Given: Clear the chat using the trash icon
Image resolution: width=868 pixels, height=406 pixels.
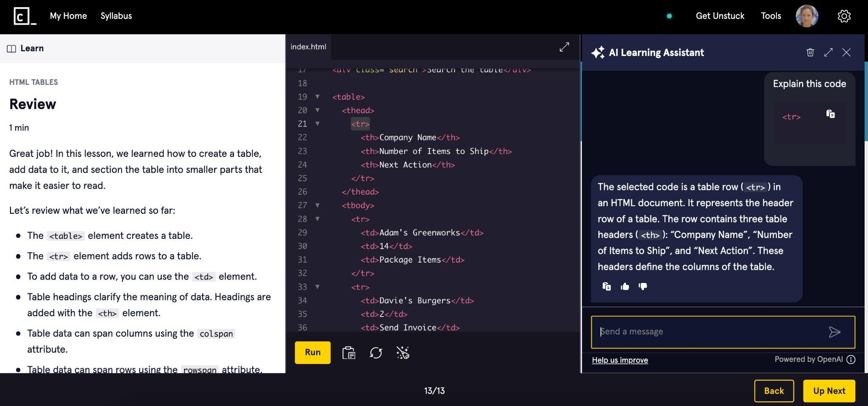Looking at the screenshot, I should (811, 52).
